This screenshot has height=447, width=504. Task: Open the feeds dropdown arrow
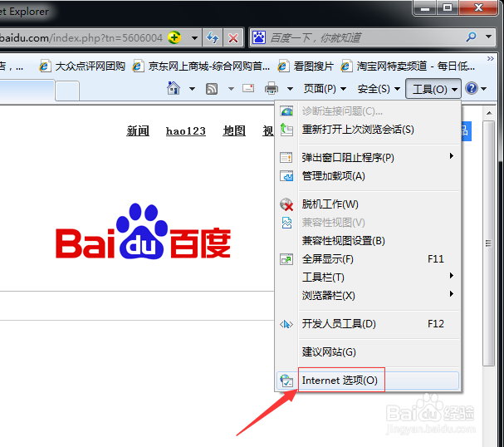point(231,89)
